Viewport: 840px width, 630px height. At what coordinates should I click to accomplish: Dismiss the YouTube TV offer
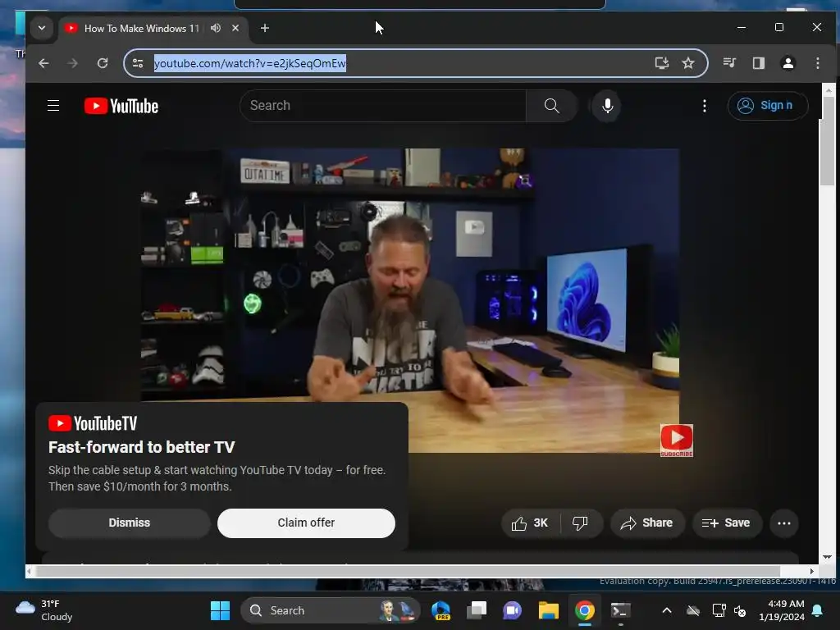coord(129,523)
